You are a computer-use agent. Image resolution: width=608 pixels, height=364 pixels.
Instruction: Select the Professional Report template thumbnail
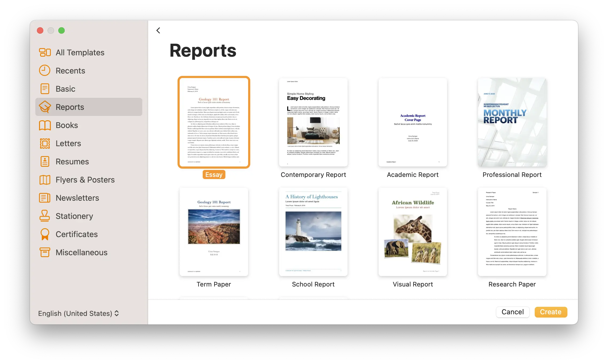pyautogui.click(x=512, y=122)
